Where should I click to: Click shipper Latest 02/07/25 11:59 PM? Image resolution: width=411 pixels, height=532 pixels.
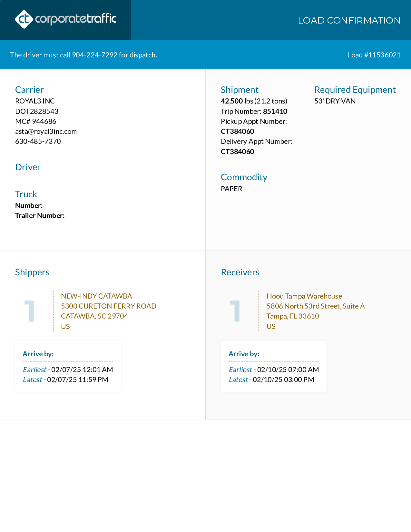[65, 379]
